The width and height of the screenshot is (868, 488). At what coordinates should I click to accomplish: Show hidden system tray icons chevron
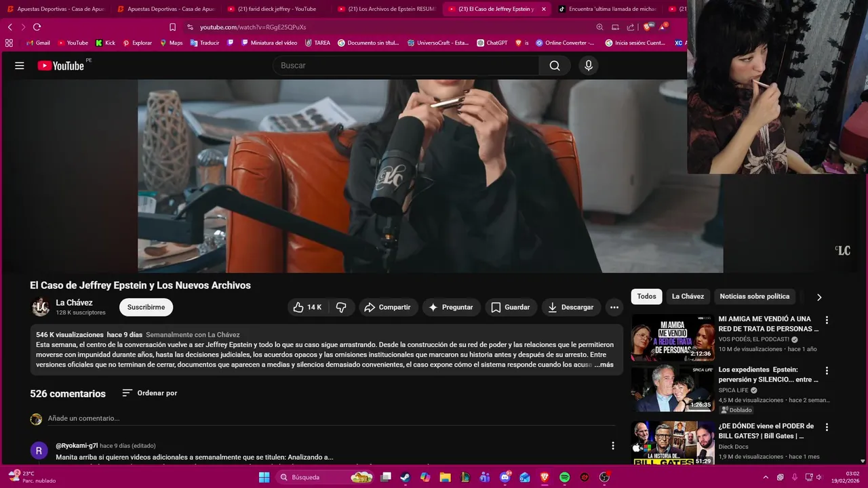[766, 477]
